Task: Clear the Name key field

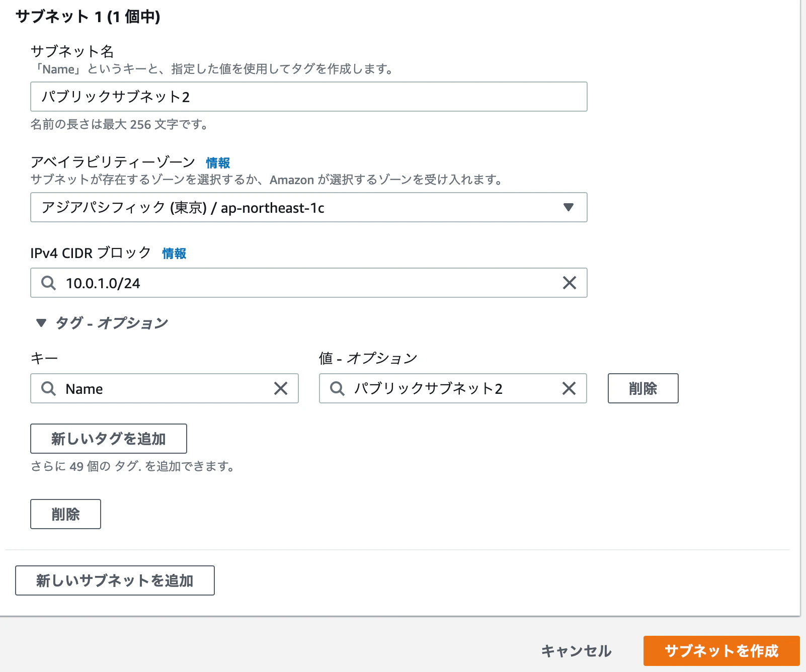Action: click(281, 388)
